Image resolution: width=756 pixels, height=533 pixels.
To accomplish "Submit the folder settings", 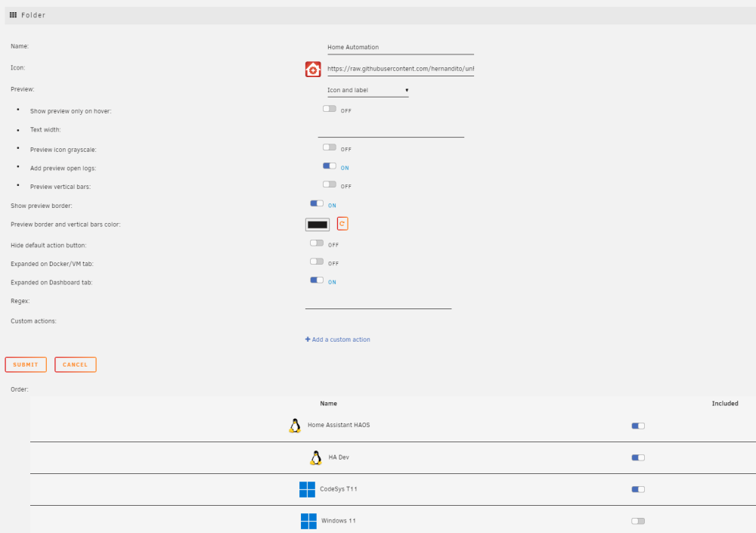I will click(26, 364).
